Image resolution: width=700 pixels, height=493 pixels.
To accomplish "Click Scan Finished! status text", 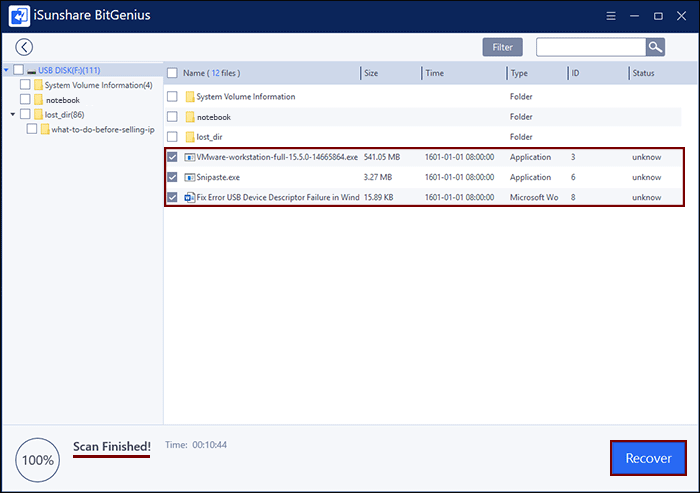I will pos(112,447).
